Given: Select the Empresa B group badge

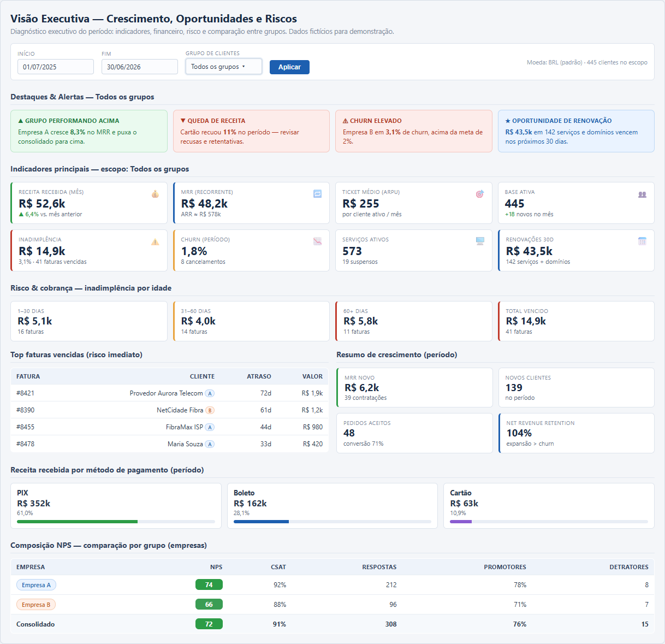Looking at the screenshot, I should coord(36,605).
